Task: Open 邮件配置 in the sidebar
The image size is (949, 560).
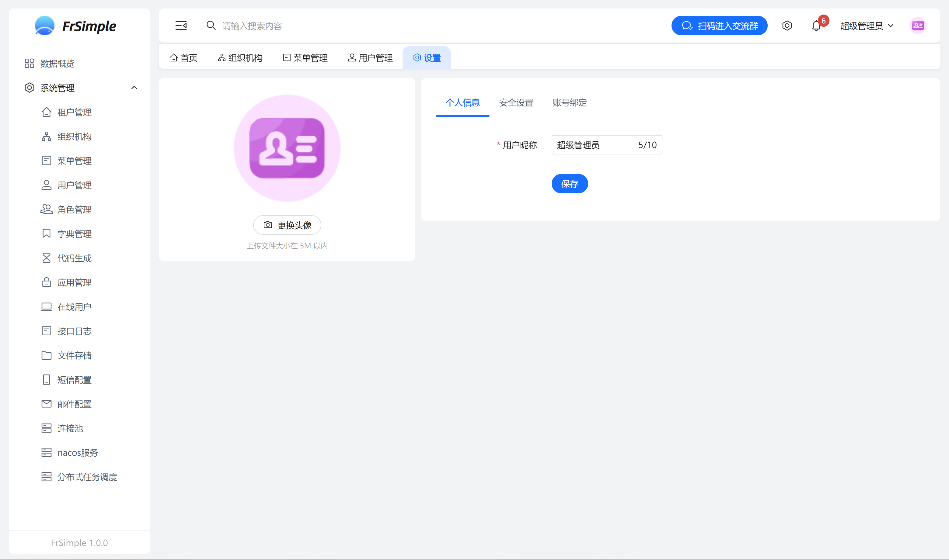Action: [75, 404]
